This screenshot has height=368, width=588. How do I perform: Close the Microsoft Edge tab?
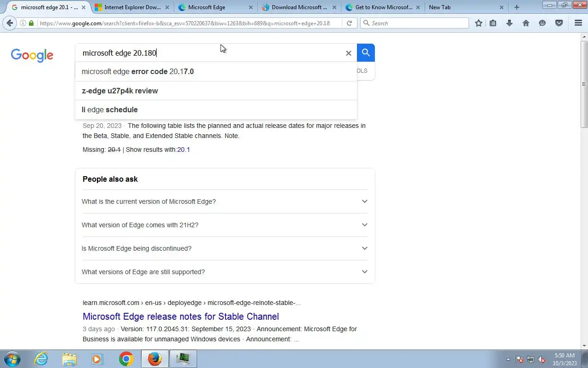pyautogui.click(x=251, y=7)
